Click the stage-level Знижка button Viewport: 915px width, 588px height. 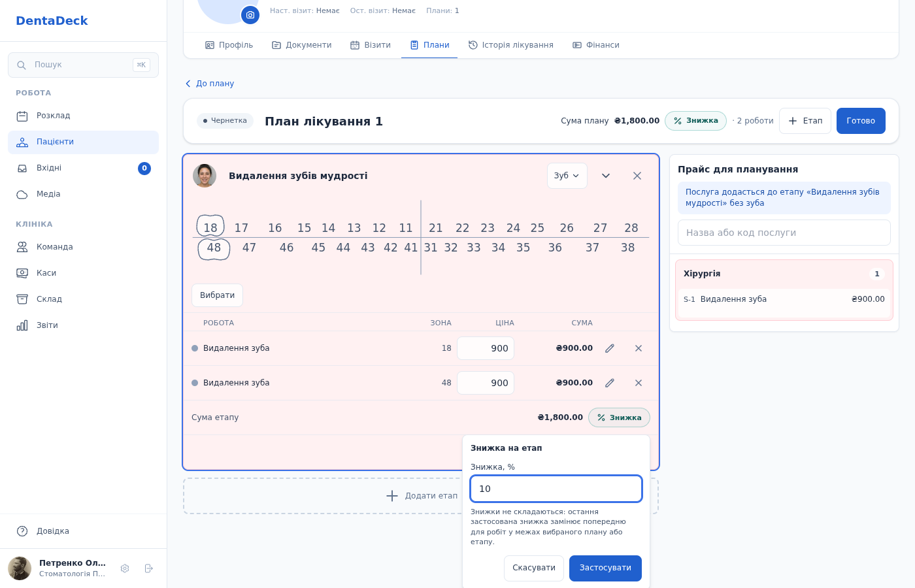619,417
